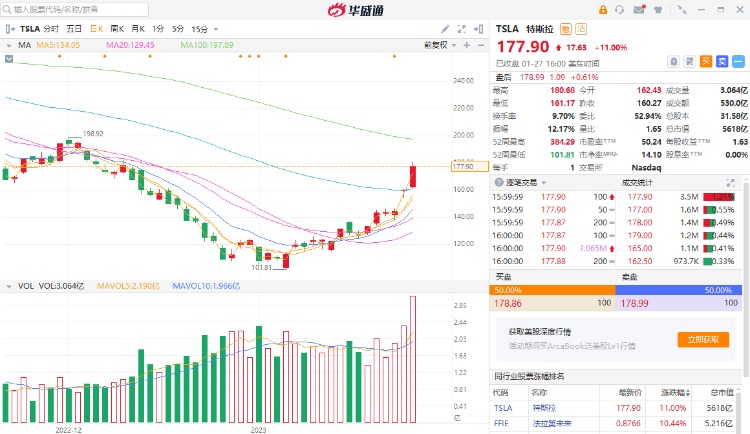
Task: Open 特斯拉 name link in ranking
Action: (x=544, y=408)
